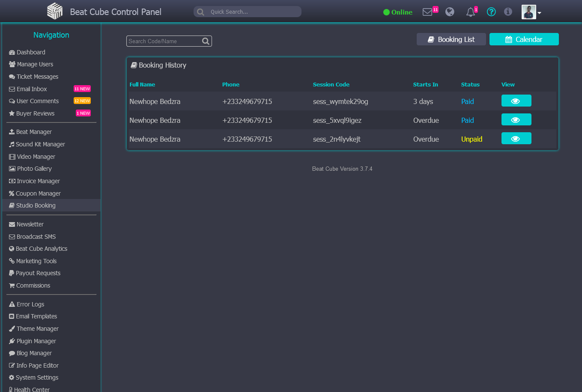Click the help question mark icon

[x=491, y=12]
